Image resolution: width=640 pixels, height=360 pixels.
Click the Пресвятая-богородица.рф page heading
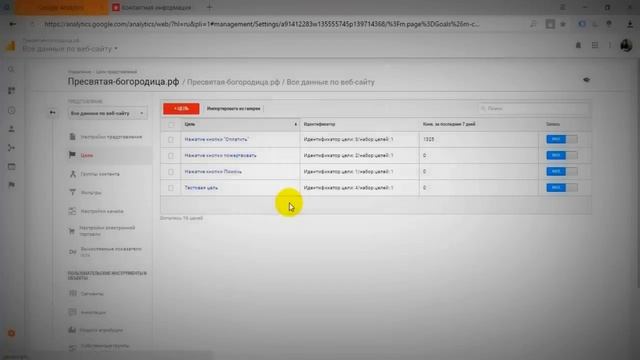pyautogui.click(x=123, y=82)
